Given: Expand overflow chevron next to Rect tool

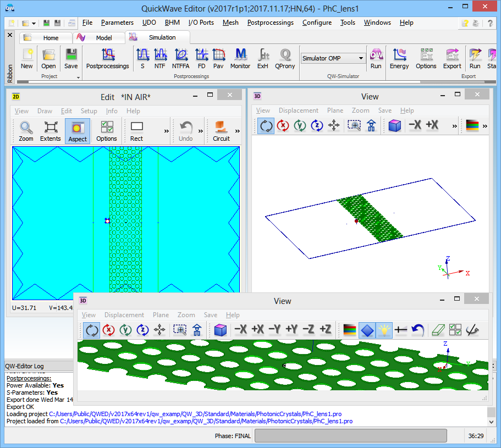Looking at the screenshot, I should (167, 131).
